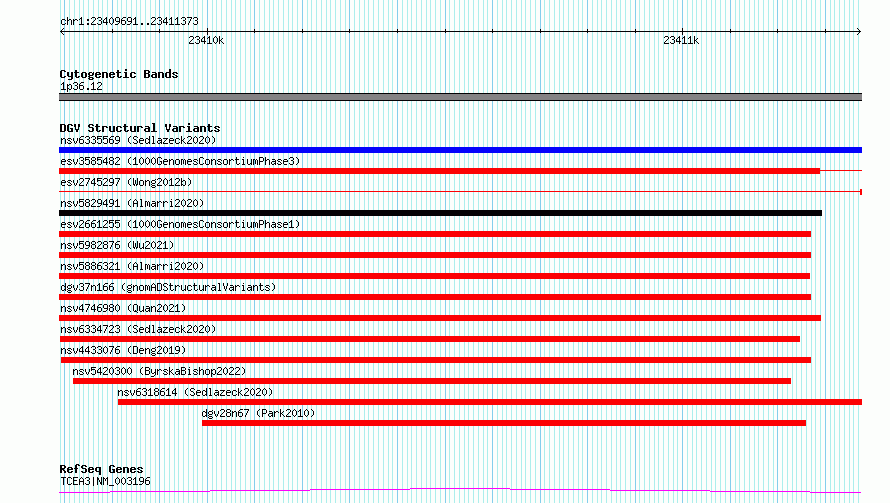The width and height of the screenshot is (890, 503).
Task: Open esv2745297 (Wong2012b) variant label
Action: (126, 182)
